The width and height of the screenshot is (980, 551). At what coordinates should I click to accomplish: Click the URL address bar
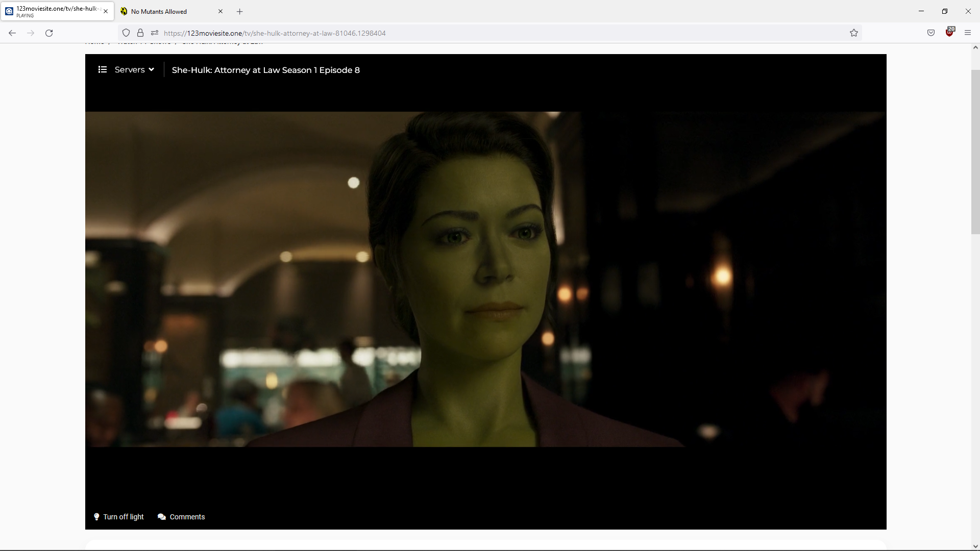pyautogui.click(x=490, y=33)
